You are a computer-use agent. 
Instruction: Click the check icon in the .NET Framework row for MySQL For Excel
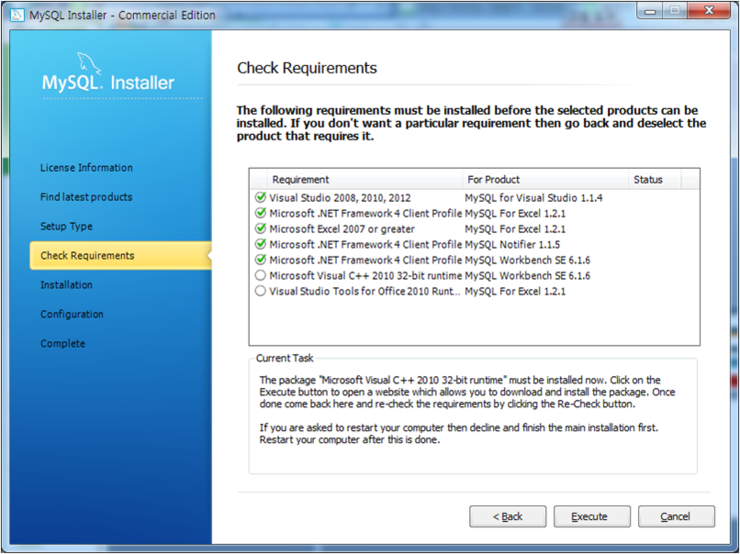click(x=260, y=212)
